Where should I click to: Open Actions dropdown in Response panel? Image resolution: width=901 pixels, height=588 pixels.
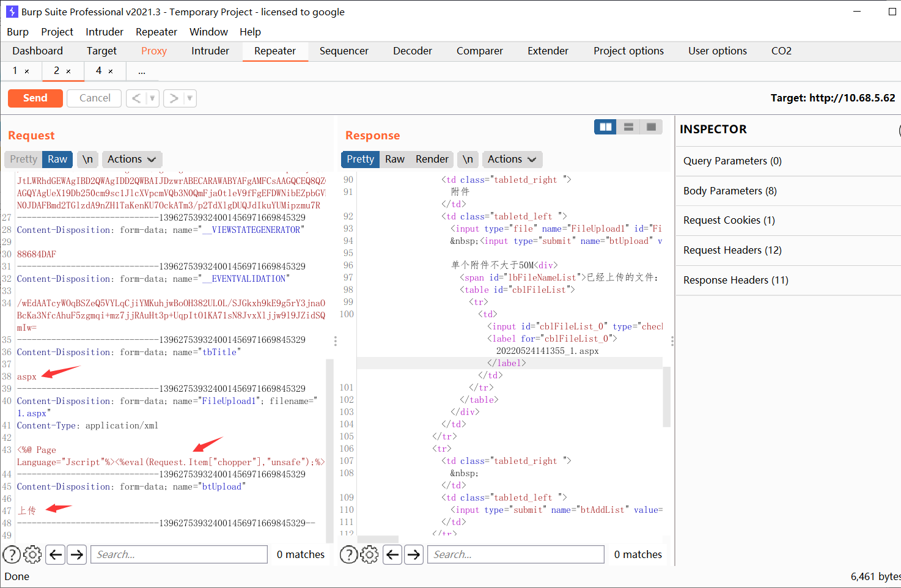pyautogui.click(x=512, y=159)
